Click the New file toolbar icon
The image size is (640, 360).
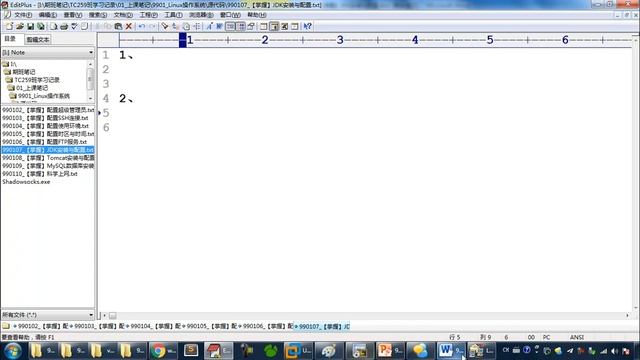(x=9, y=26)
